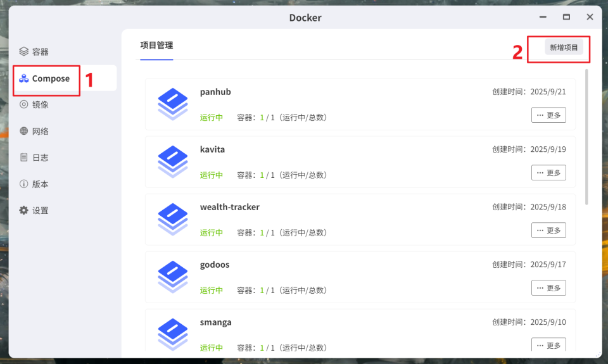This screenshot has height=364, width=608.
Task: Click container count text of wealth-tracker
Action: (282, 232)
